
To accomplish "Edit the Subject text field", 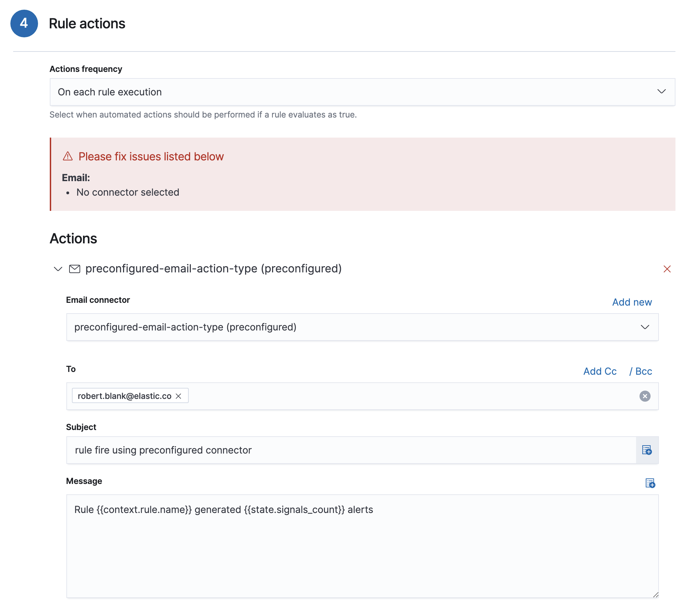I will point(351,450).
